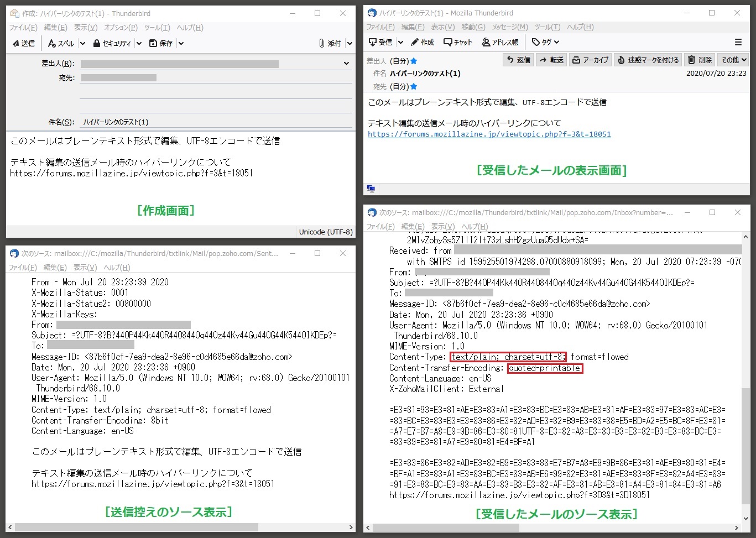Open the forums.mozillazine.jp hyperlink in message

click(489, 134)
